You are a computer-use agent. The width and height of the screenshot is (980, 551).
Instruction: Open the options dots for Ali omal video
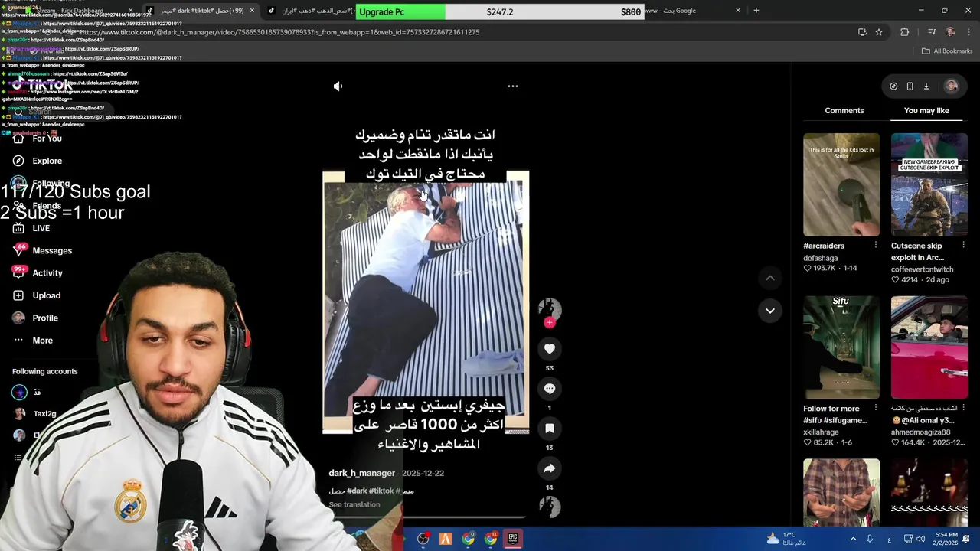963,408
